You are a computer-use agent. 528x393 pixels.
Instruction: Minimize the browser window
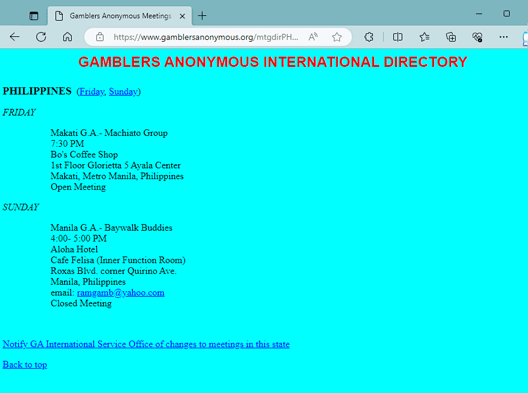[x=479, y=14]
